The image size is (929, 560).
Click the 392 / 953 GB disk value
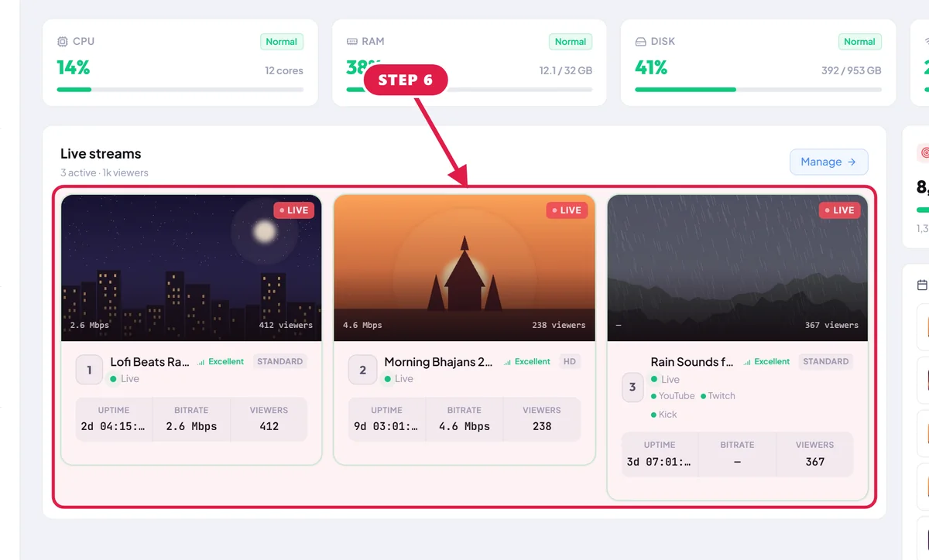tap(852, 70)
